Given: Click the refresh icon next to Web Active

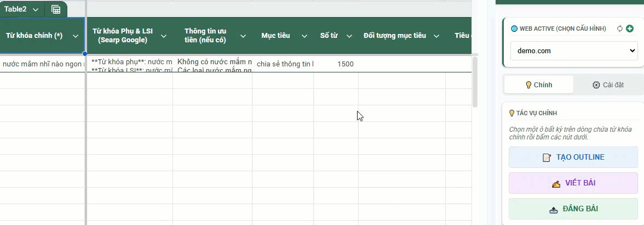Looking at the screenshot, I should pyautogui.click(x=620, y=29).
